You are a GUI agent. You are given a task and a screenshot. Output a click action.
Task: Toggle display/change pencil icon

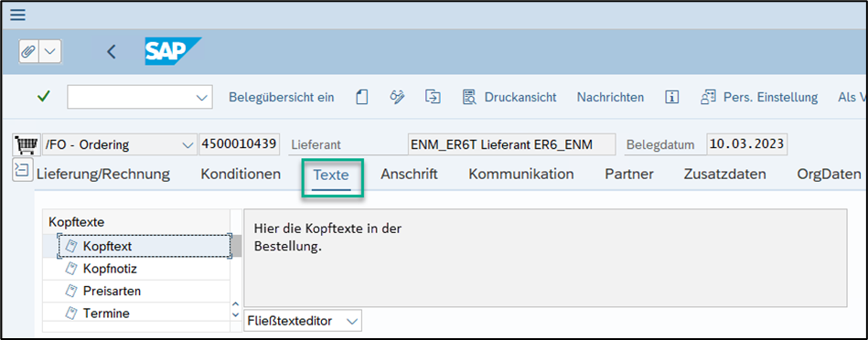pos(397,97)
